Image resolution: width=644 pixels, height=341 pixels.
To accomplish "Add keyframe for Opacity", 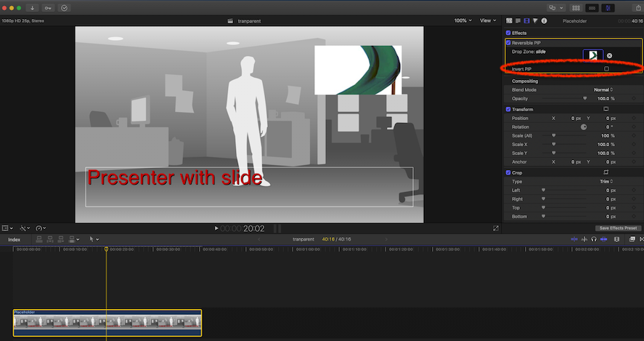I will (634, 99).
